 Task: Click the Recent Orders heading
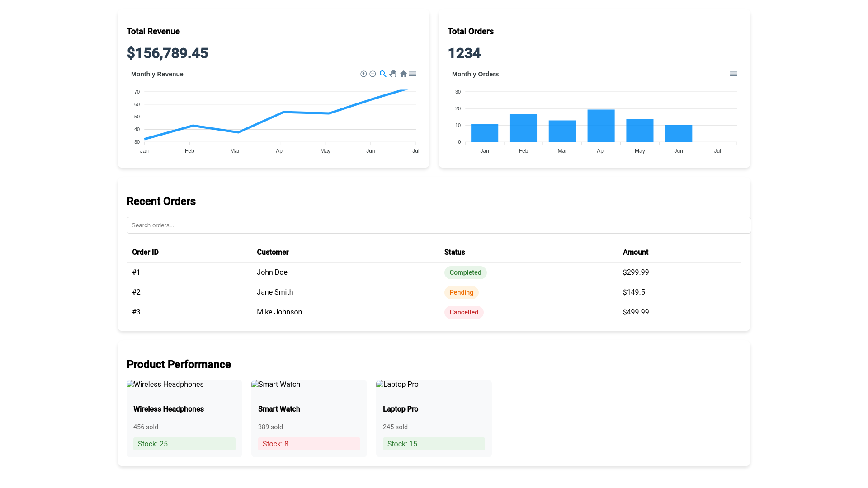(x=161, y=202)
